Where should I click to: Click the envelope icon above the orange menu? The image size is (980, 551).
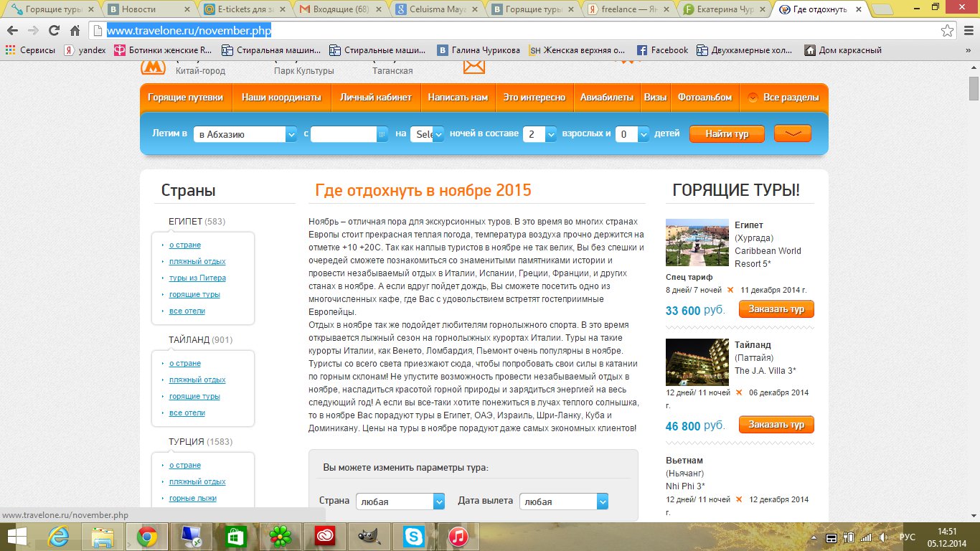[x=474, y=66]
